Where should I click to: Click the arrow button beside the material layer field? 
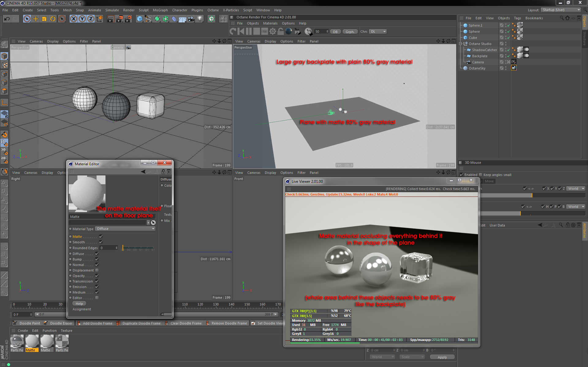[148, 223]
